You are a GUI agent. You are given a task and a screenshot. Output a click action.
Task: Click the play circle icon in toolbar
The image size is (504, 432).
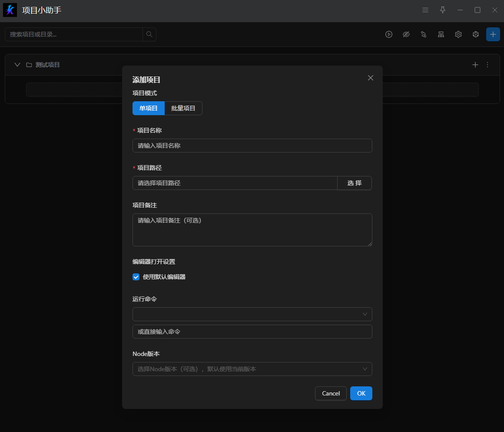click(x=389, y=34)
